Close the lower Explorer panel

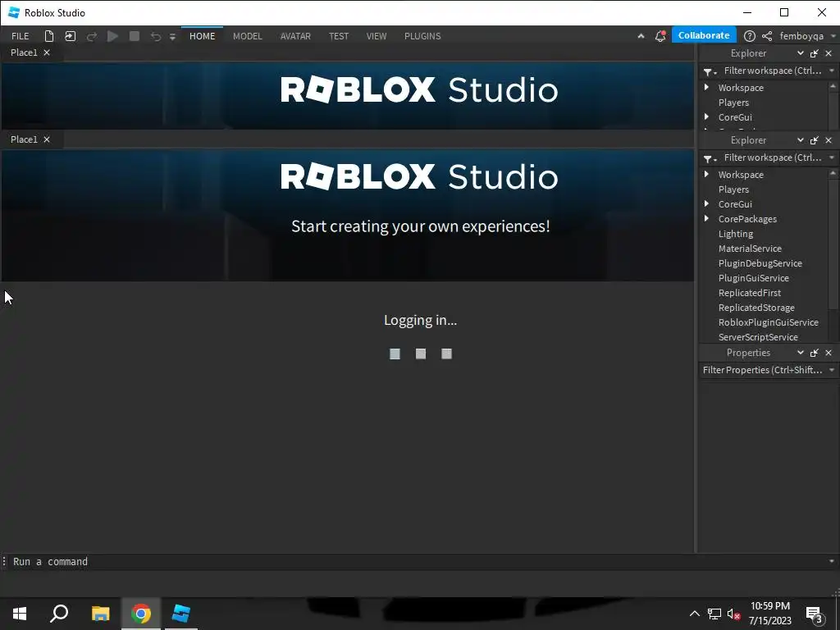click(x=829, y=139)
